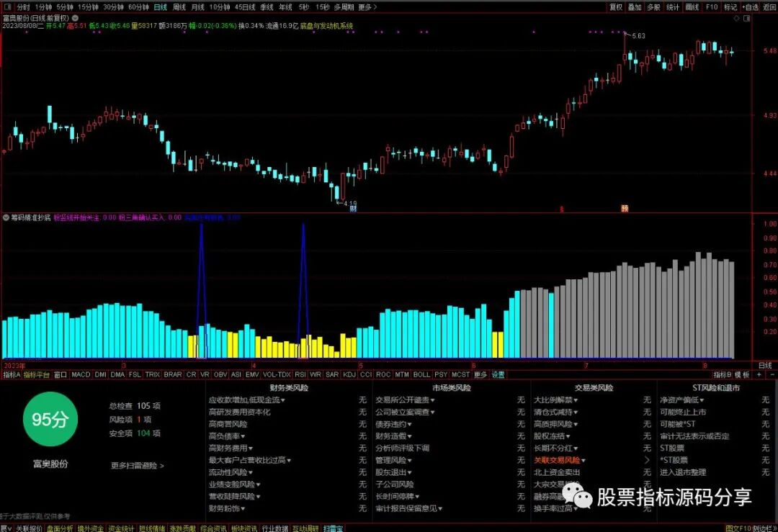This screenshot has height=532, width=778.
Task: Toggle the indicator icon beside 筹码精准抄底
Action: pos(6,217)
